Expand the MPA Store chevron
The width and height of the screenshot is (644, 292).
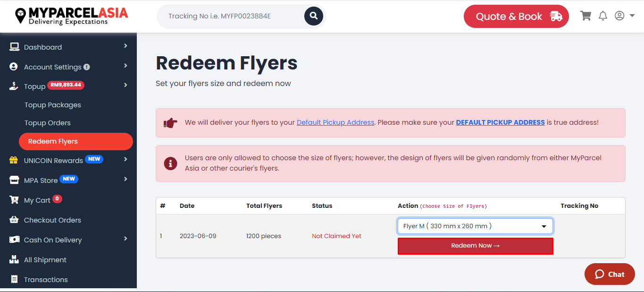tap(125, 179)
